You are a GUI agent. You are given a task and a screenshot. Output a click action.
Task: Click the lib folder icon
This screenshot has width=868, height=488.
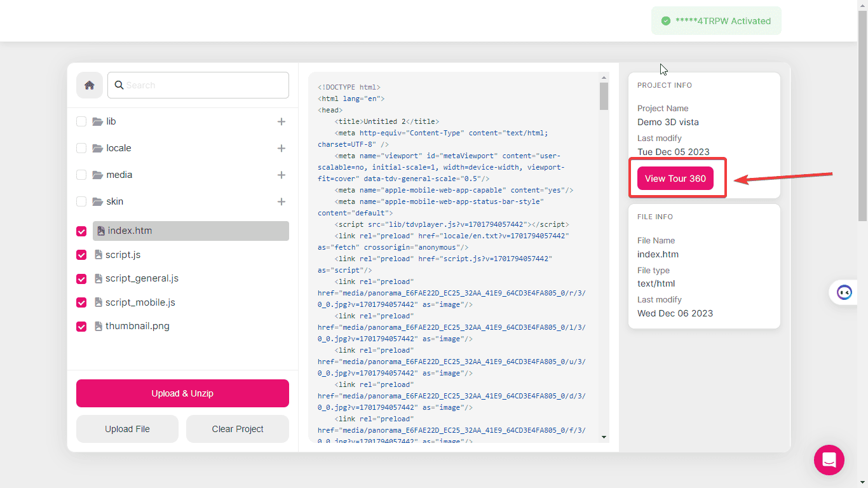(97, 121)
